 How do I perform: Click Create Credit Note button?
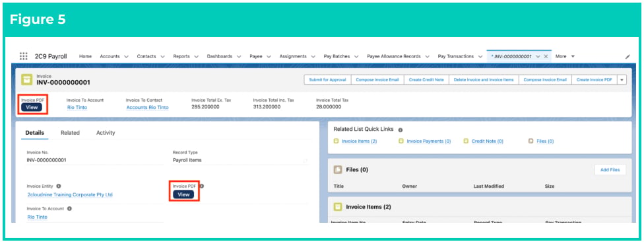(x=426, y=80)
